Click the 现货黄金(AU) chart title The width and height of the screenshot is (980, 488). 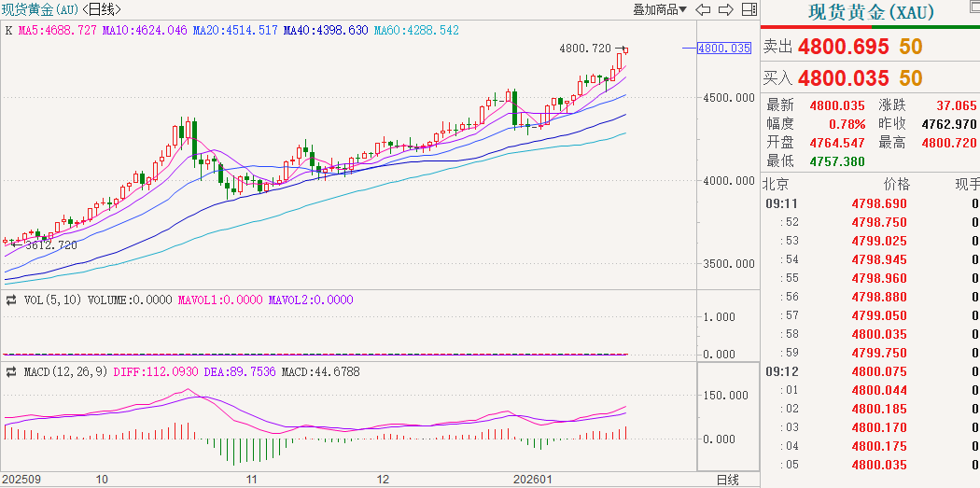[x=39, y=10]
